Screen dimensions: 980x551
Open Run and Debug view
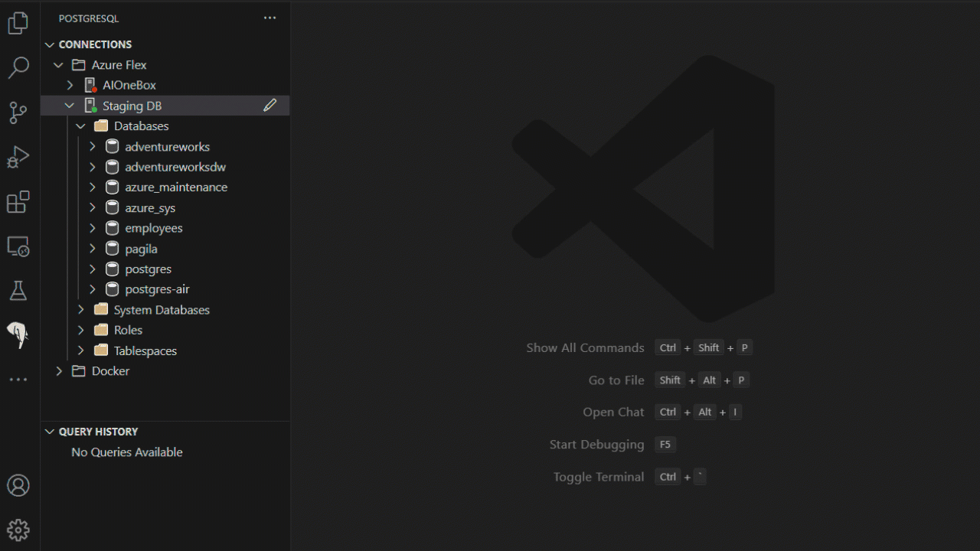coord(18,157)
